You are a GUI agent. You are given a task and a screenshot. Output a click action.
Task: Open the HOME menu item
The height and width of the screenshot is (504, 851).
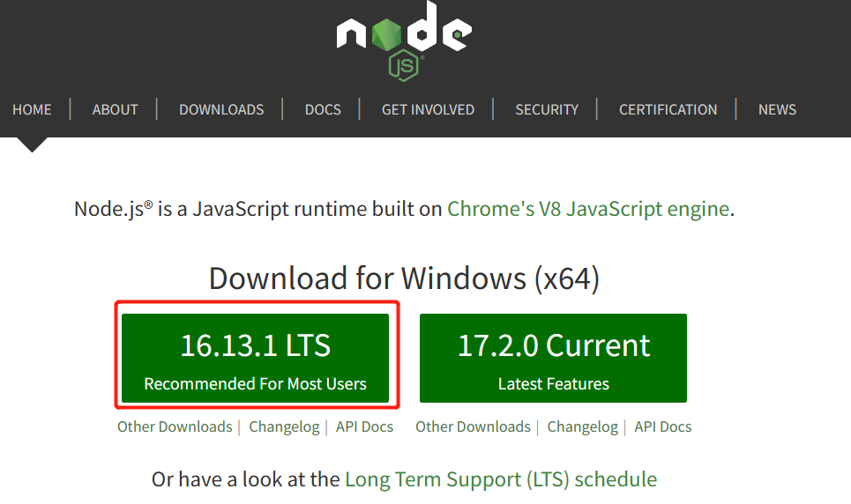pos(32,109)
